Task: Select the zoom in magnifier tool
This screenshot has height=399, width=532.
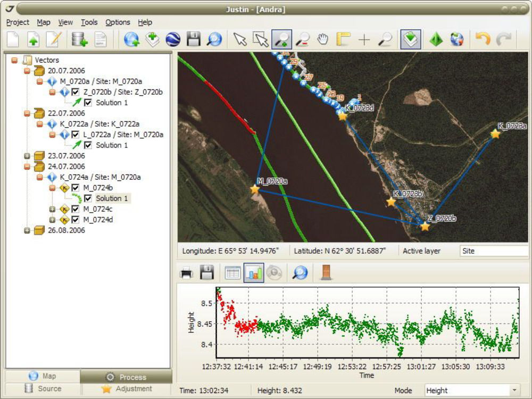Action: 281,40
